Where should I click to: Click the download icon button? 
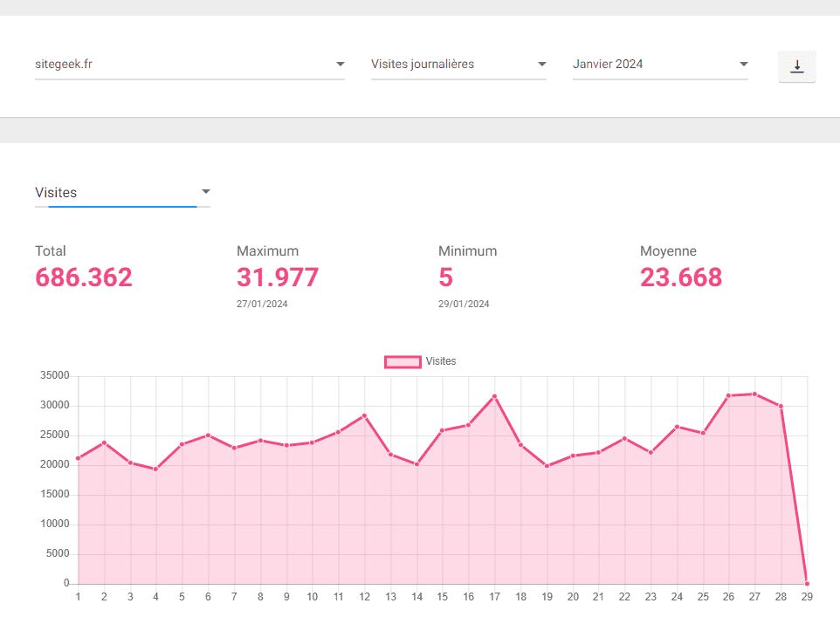pos(796,66)
